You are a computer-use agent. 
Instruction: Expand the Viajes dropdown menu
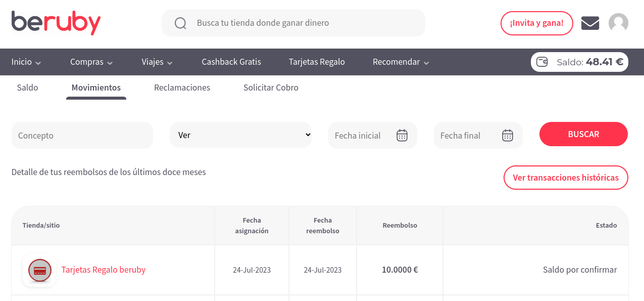click(x=157, y=62)
